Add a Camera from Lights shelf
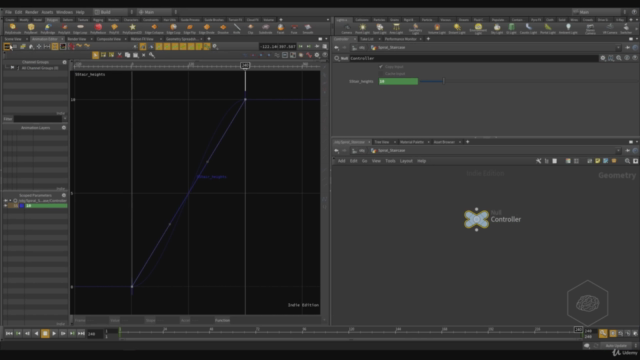640x360 pixels. point(347,29)
